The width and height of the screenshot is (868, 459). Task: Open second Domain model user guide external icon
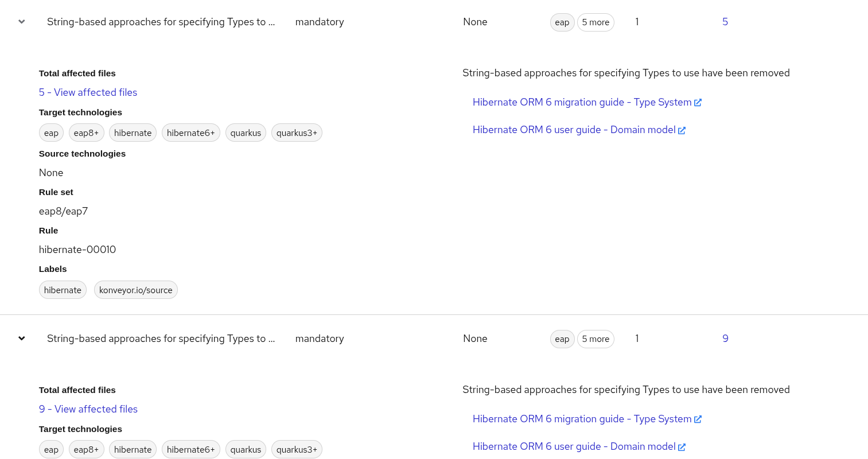[682, 447]
